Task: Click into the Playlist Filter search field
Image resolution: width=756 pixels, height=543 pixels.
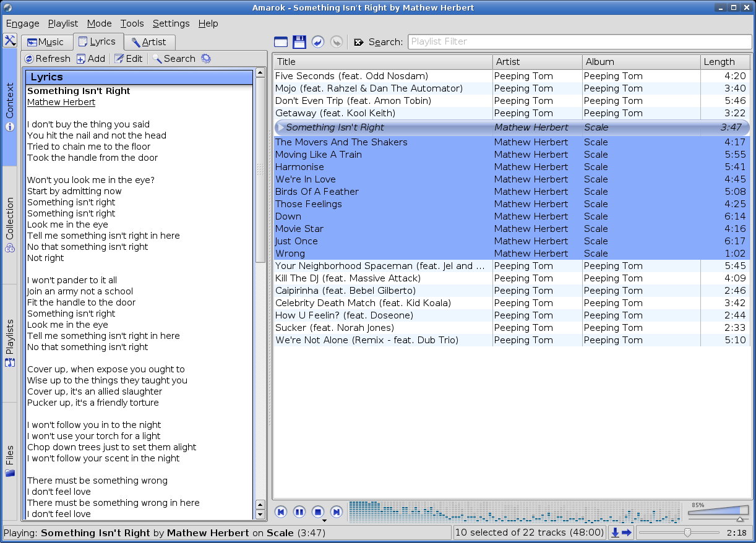Action: pos(579,42)
